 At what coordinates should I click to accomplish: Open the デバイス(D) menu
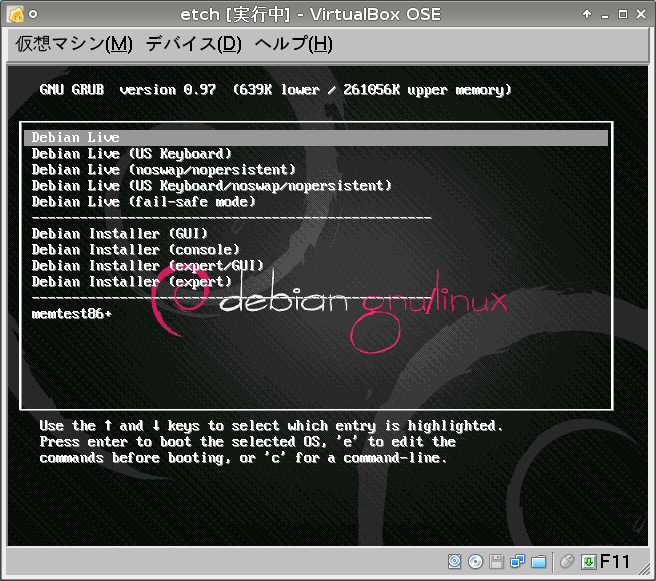(194, 44)
